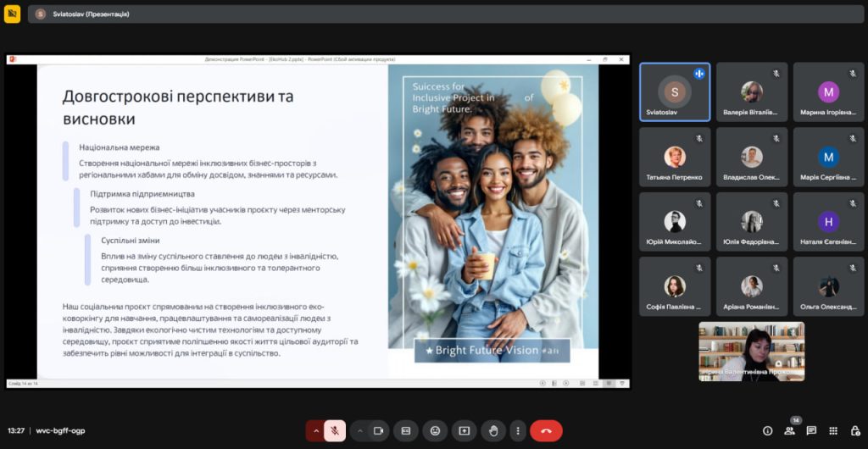Screen dimensions: 868x449
Task: Open the activities grid icon
Action: point(833,430)
